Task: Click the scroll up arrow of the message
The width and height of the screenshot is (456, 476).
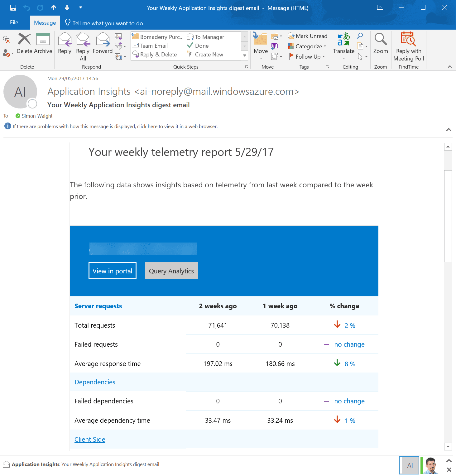Action: point(448,147)
